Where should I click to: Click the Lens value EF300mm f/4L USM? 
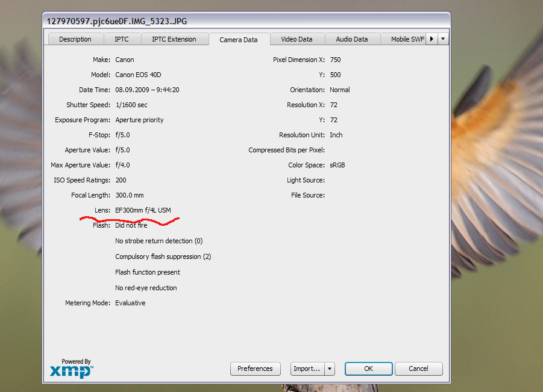pyautogui.click(x=143, y=210)
